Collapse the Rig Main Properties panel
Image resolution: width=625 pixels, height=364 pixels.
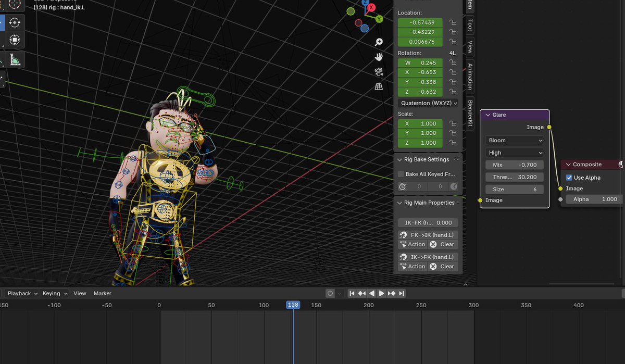click(x=399, y=203)
